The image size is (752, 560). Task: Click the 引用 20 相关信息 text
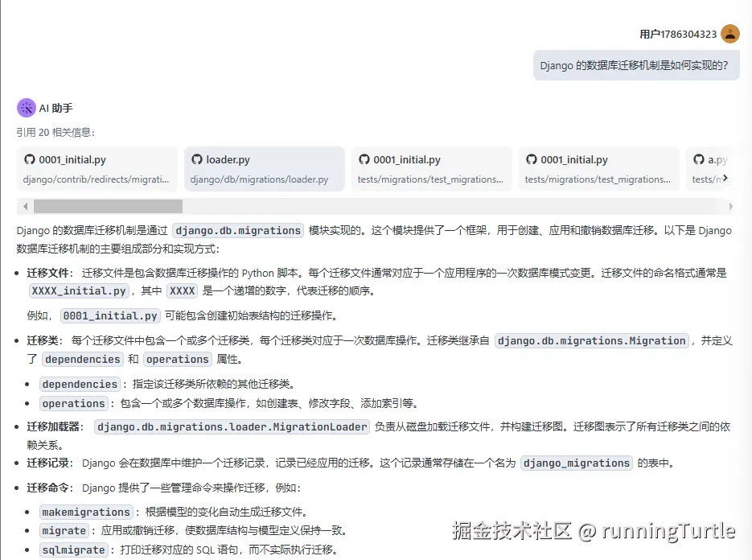tap(55, 133)
